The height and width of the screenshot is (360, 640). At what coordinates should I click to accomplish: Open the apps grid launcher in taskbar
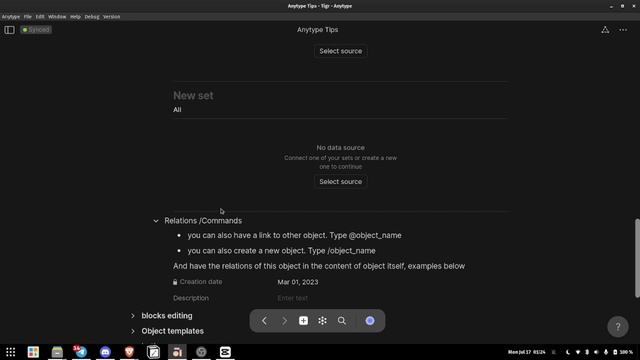[11, 352]
